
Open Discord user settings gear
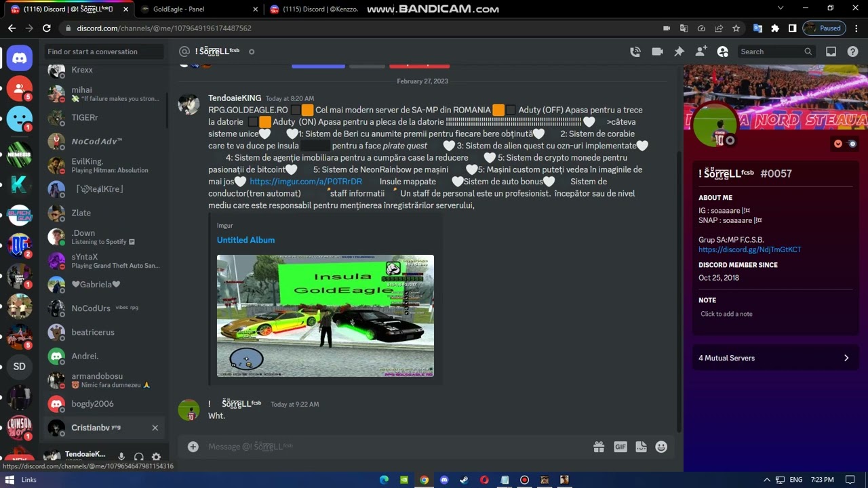[157, 457]
